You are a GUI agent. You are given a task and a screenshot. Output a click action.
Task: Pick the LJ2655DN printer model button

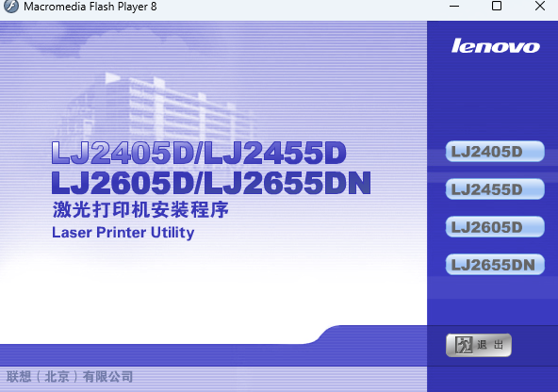pyautogui.click(x=495, y=265)
